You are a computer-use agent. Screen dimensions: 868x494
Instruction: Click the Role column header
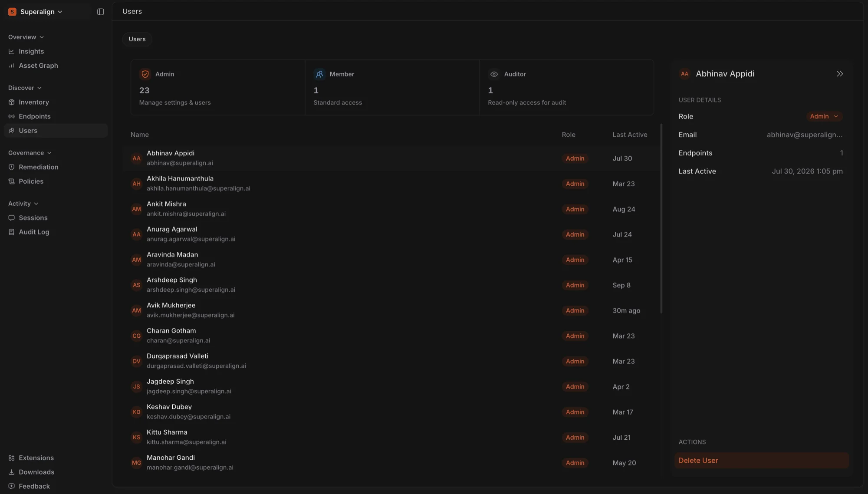click(569, 135)
